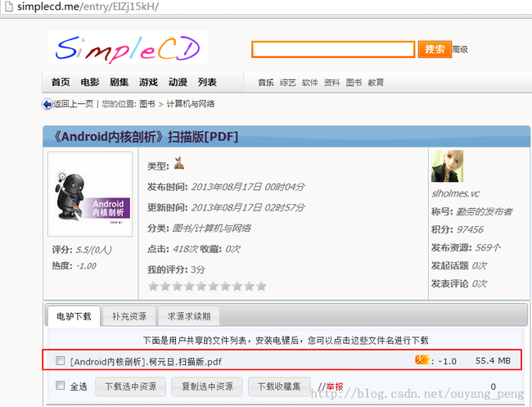Click the fire heat icon on file row
532x407 pixels.
(x=422, y=360)
